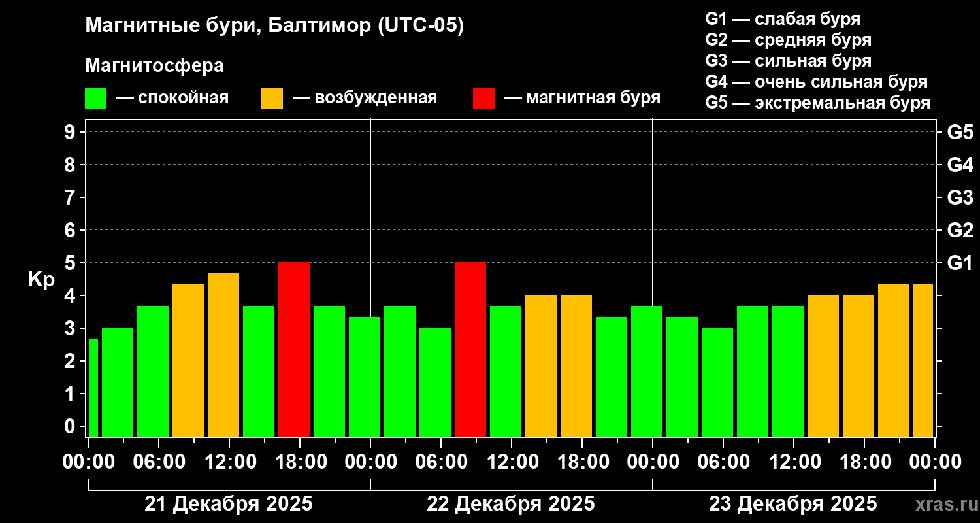Select the 'G3 — сильная буря' legend line
The height and width of the screenshot is (523, 980).
tap(788, 61)
